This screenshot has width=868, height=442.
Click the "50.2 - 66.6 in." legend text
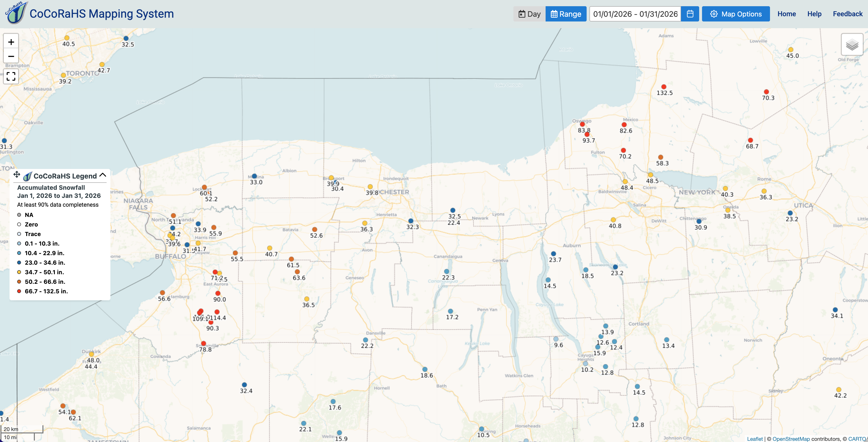click(x=45, y=282)
